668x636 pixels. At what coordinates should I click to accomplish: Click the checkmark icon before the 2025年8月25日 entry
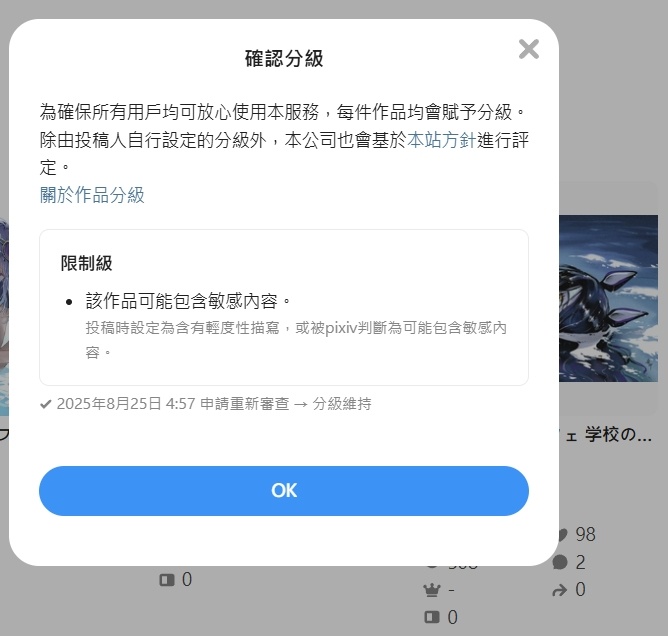46,404
